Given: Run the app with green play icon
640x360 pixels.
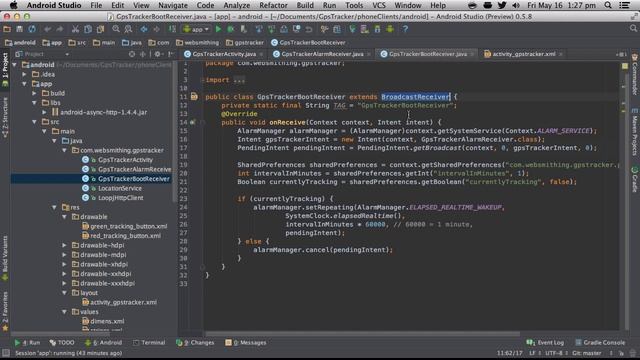Looking at the screenshot, I should 218,29.
